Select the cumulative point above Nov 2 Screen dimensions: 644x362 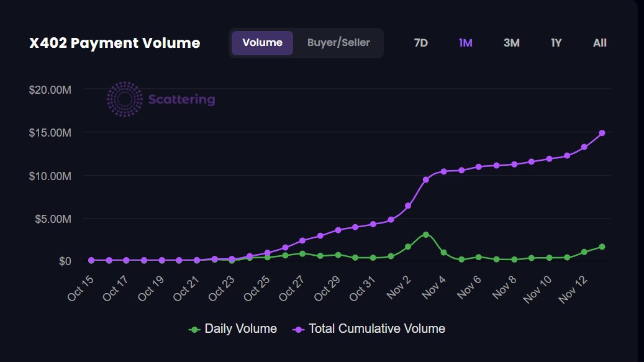pos(407,204)
